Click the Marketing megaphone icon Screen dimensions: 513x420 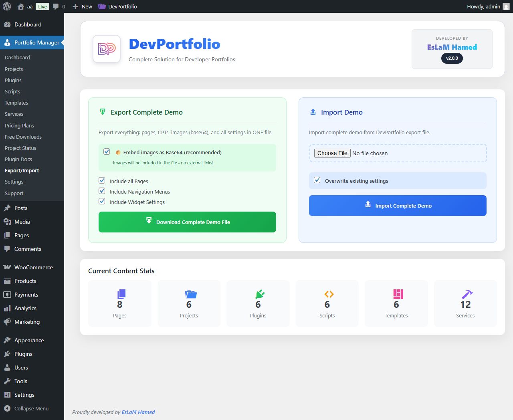7,322
